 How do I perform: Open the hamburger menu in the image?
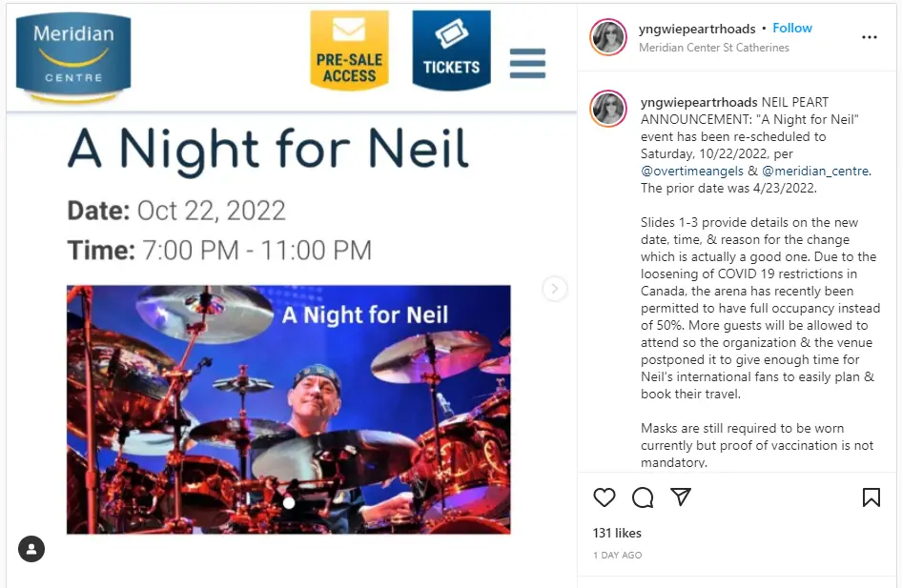527,63
